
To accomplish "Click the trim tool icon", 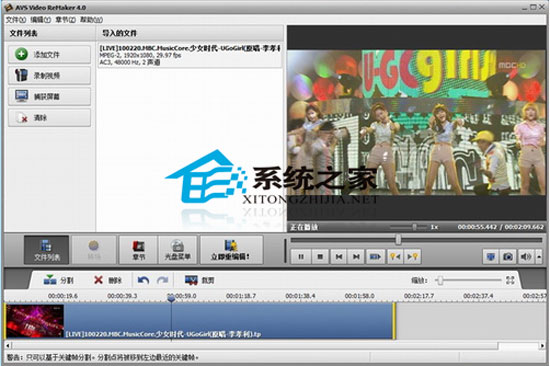I will (x=200, y=280).
